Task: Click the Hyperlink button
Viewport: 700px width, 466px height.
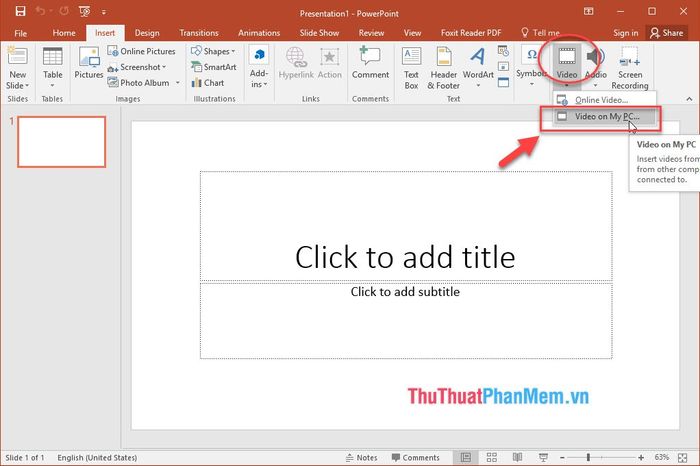Action: [296, 63]
